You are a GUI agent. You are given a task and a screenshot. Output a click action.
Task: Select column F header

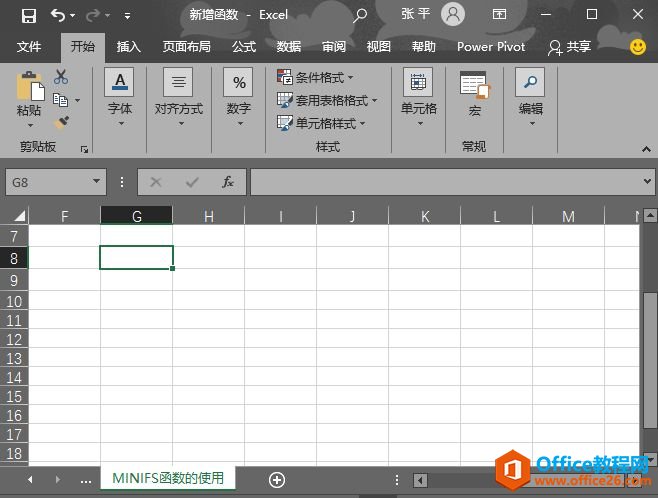[x=65, y=216]
